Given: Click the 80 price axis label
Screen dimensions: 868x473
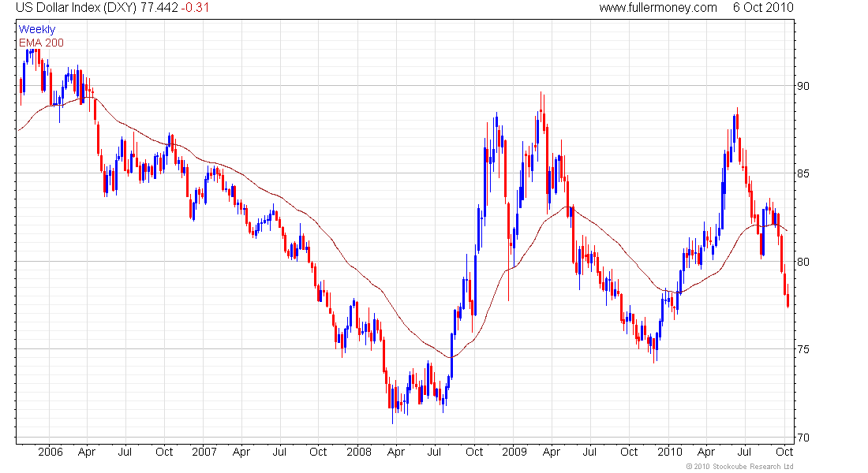Looking at the screenshot, I should 803,261.
